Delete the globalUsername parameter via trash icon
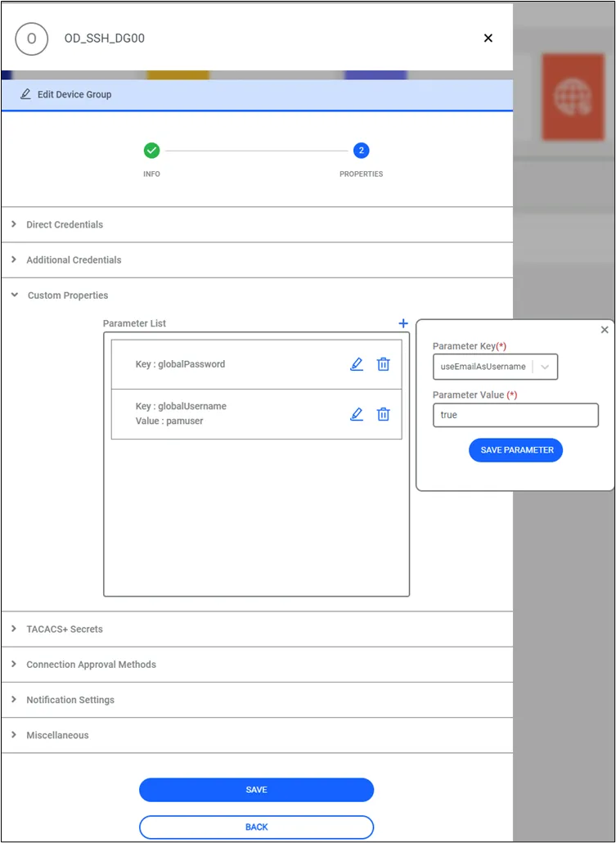 click(x=383, y=414)
